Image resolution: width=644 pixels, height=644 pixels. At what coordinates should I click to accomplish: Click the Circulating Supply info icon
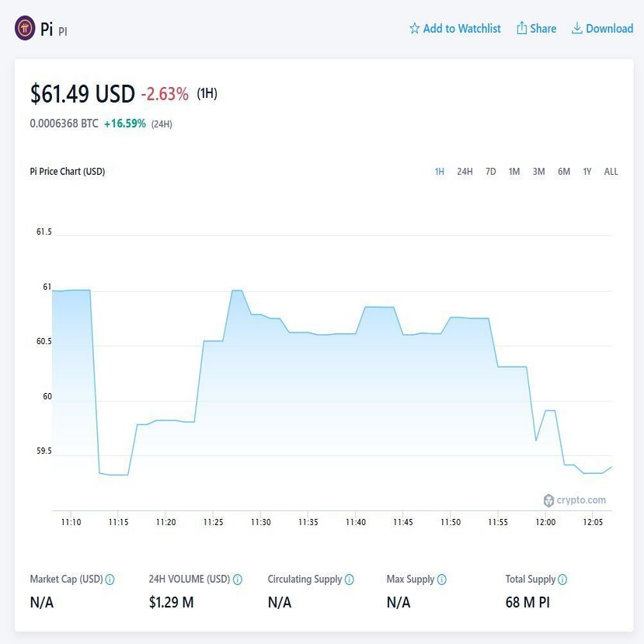click(x=350, y=579)
